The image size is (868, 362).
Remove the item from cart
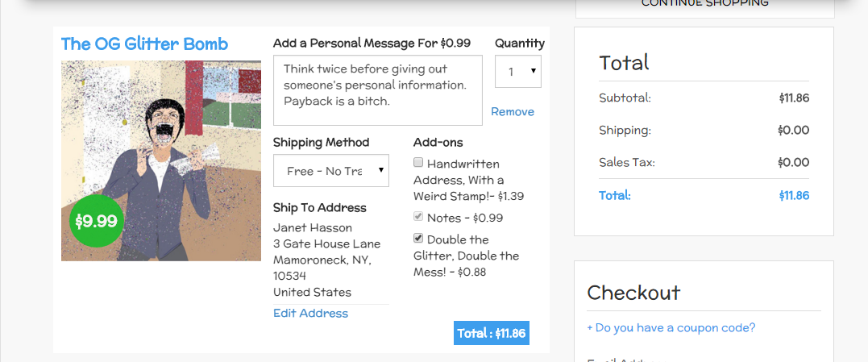tap(513, 112)
